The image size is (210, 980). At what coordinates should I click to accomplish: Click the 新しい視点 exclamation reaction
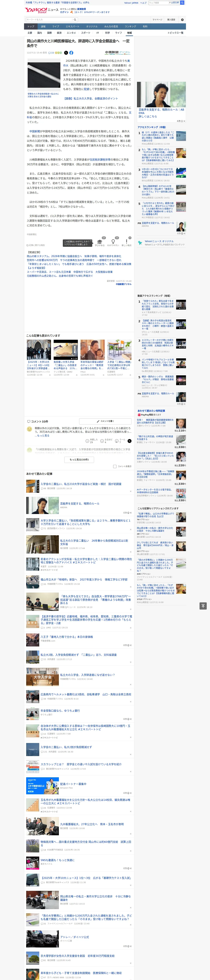(x=127, y=242)
